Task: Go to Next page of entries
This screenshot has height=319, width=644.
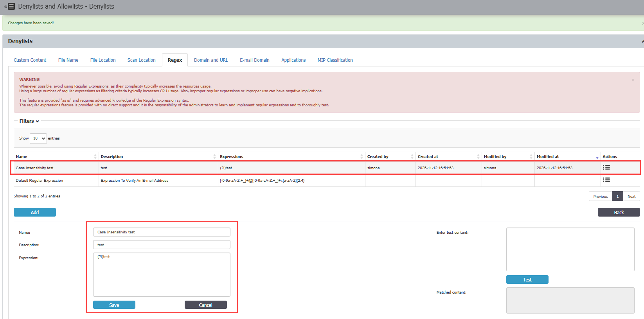Action: coord(631,196)
